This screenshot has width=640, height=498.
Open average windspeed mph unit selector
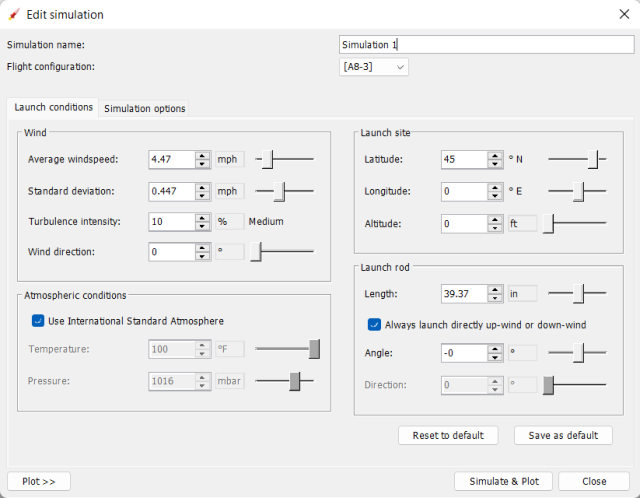[228, 159]
